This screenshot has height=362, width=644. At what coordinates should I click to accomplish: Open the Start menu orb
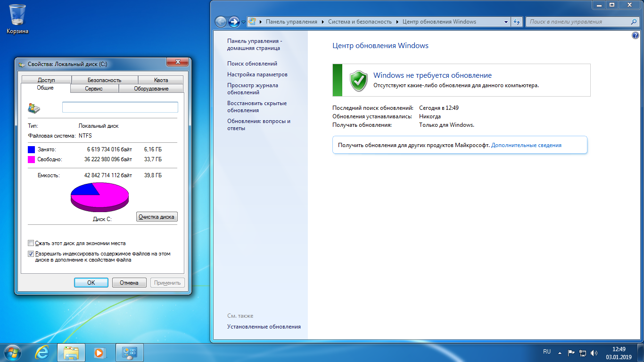(x=12, y=352)
